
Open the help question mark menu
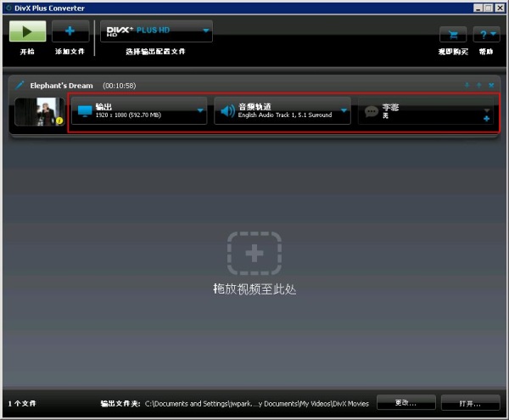487,35
